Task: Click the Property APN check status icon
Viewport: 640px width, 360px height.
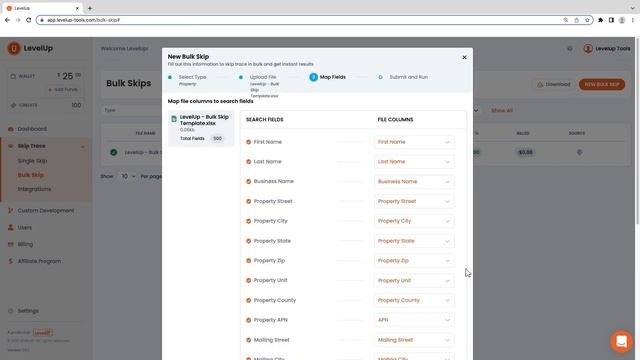Action: [248, 320]
